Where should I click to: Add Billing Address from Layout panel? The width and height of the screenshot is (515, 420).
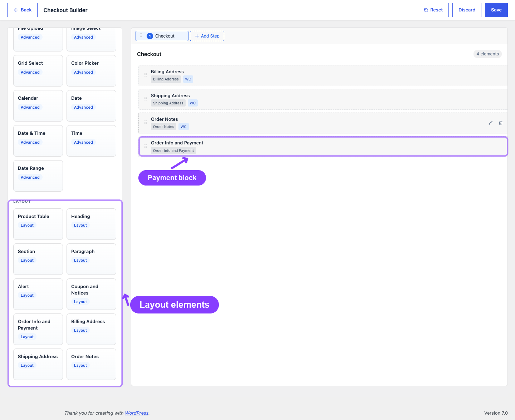click(91, 329)
